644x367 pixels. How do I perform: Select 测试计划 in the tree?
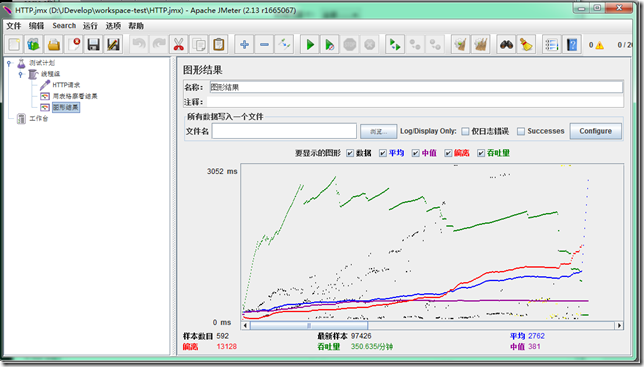[42, 63]
